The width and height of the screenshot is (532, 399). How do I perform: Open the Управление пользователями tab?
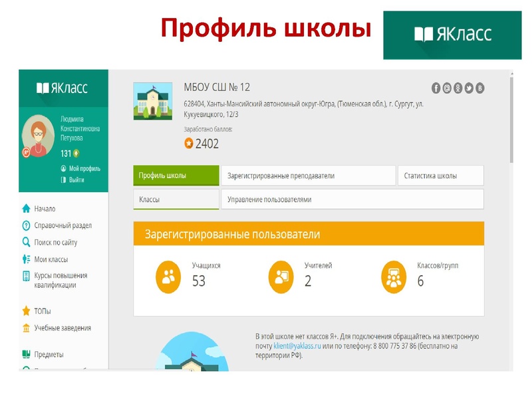[x=352, y=199]
